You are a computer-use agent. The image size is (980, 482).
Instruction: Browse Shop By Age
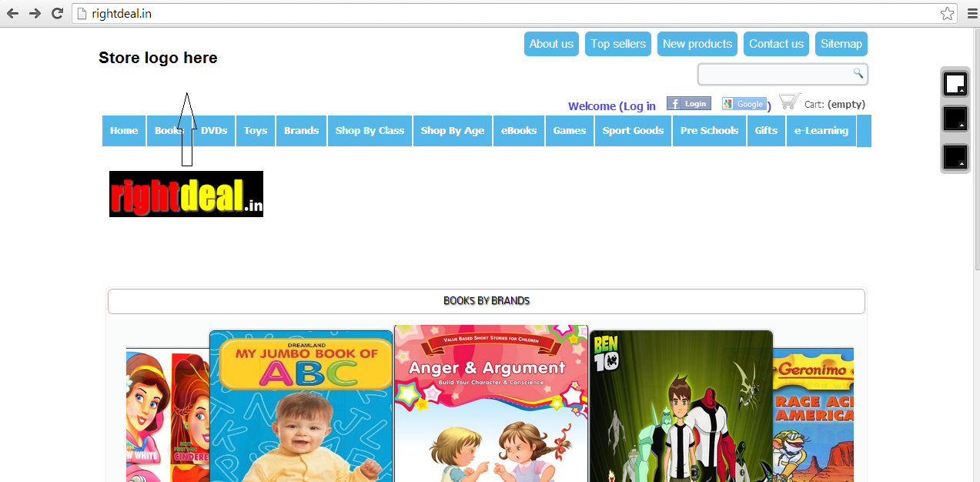point(453,131)
